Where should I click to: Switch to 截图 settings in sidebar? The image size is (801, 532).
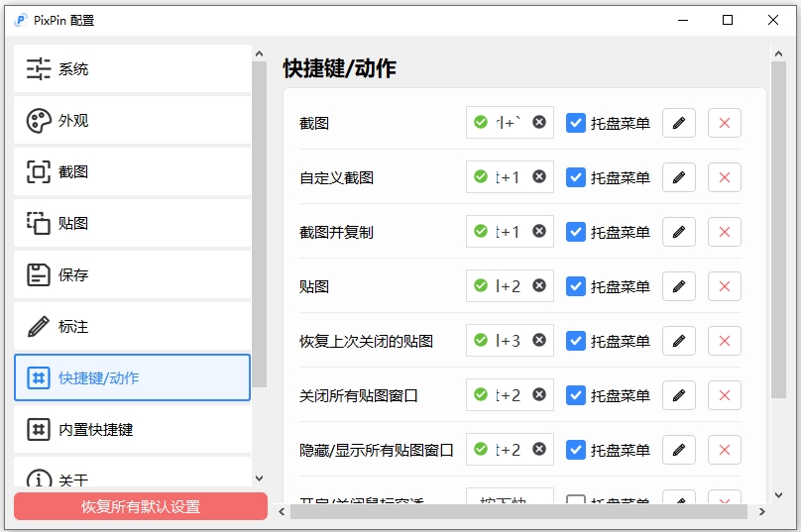(x=132, y=171)
